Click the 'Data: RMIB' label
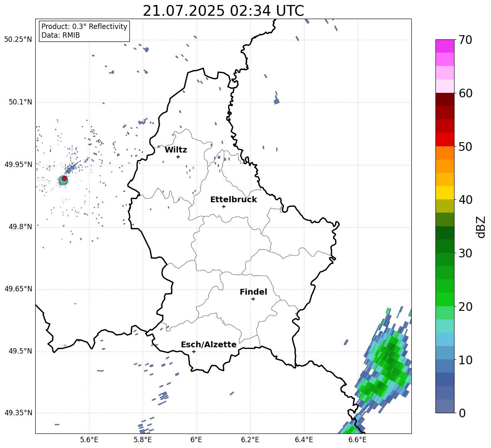 point(61,35)
